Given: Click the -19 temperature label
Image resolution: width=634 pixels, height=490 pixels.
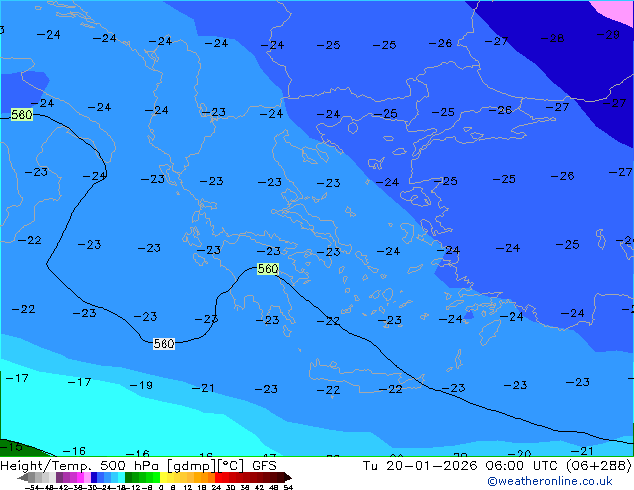Looking at the screenshot, I should tap(141, 385).
